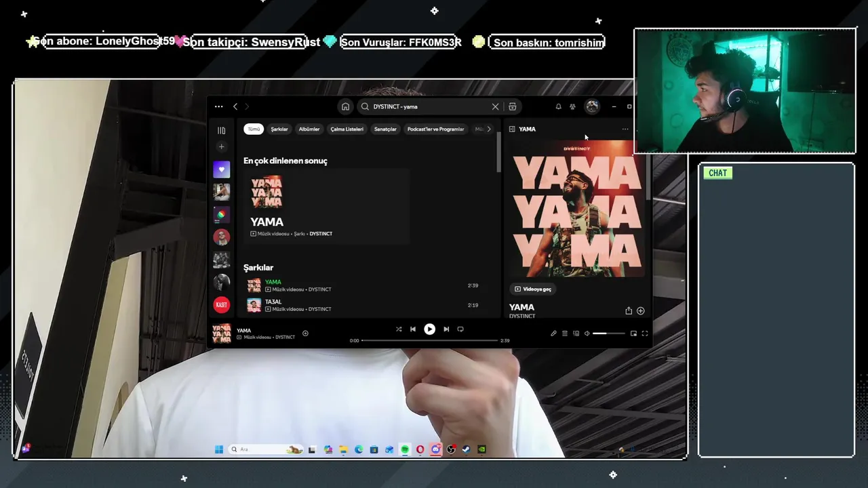868x488 pixels.
Task: Show more filter chips with the right chevron
Action: (x=489, y=129)
